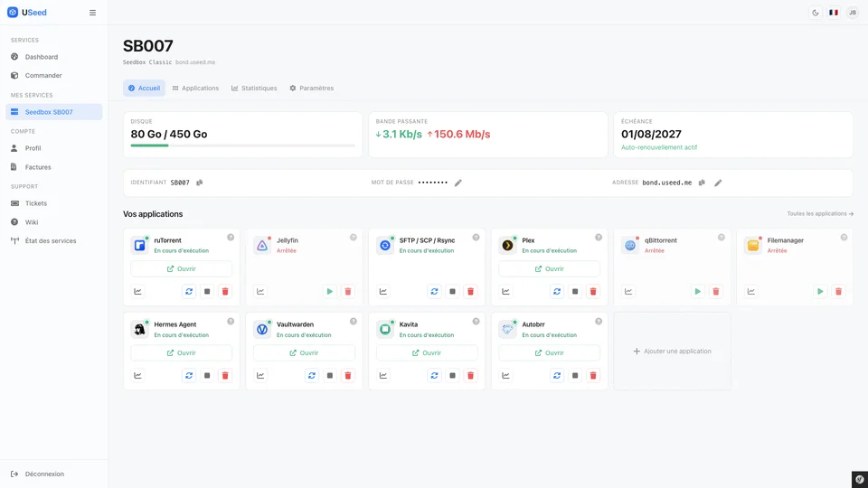Image resolution: width=868 pixels, height=488 pixels.
Task: Copy the SB007 identifier
Action: [x=199, y=183]
